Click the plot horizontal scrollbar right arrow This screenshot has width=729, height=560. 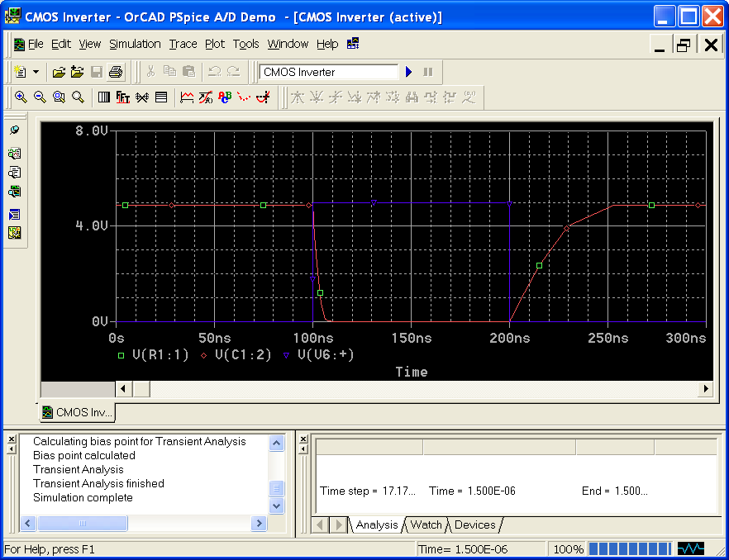click(706, 388)
